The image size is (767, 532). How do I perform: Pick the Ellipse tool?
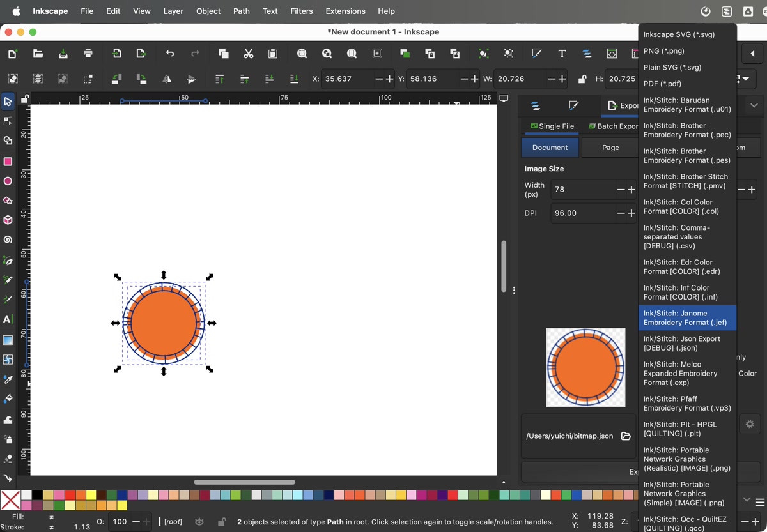coord(8,181)
